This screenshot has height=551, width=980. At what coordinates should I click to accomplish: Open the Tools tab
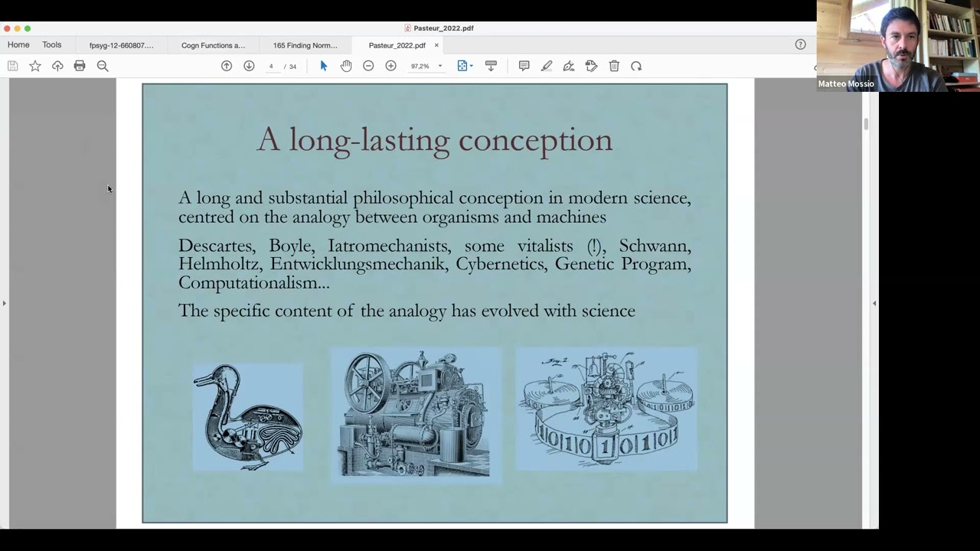tap(52, 44)
